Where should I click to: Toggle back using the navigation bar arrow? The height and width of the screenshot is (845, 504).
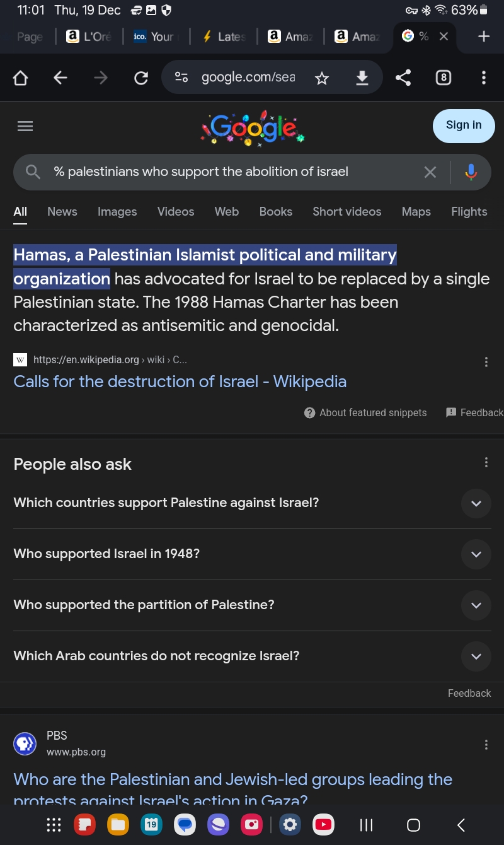pos(460,824)
